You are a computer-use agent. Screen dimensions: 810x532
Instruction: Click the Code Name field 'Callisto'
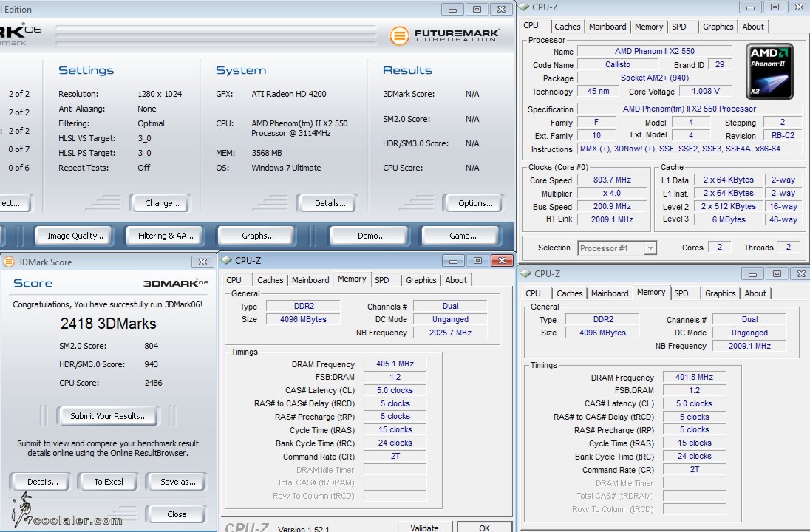(x=618, y=64)
